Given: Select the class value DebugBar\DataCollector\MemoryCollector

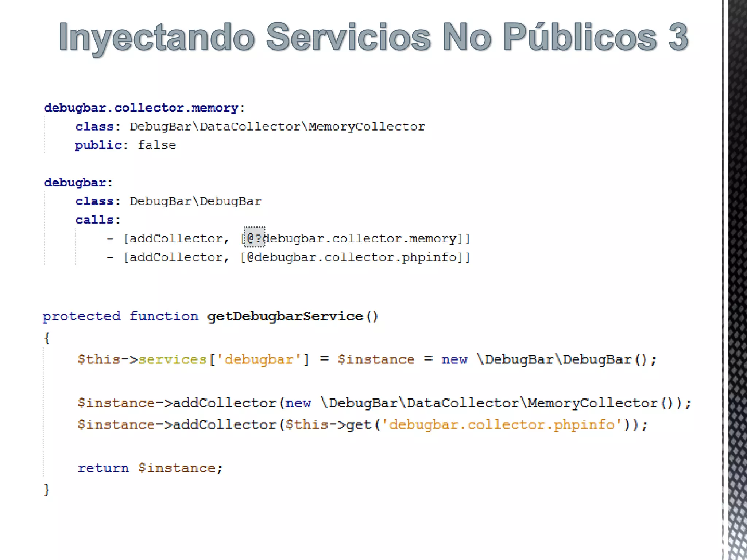Looking at the screenshot, I should pos(277,127).
